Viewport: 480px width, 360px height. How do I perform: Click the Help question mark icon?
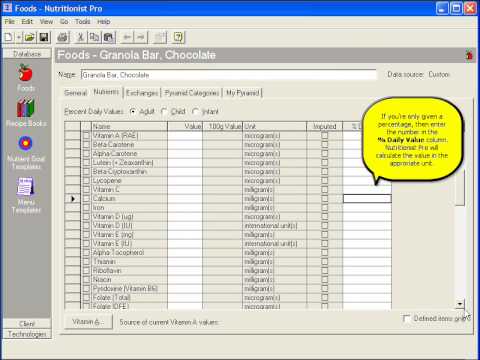pos(178,37)
